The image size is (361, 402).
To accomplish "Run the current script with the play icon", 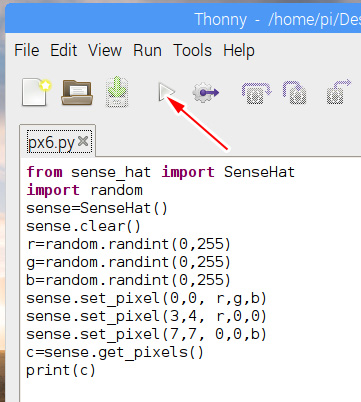I will click(166, 92).
